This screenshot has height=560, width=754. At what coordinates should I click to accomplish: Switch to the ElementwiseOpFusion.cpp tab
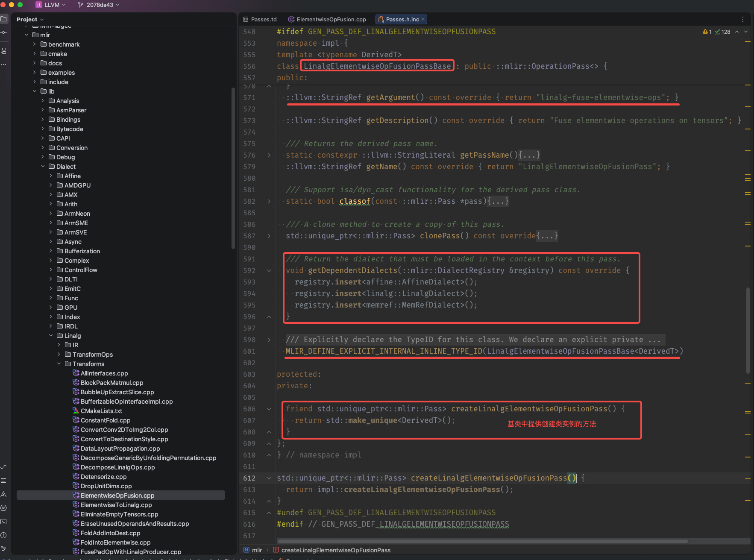(x=327, y=19)
